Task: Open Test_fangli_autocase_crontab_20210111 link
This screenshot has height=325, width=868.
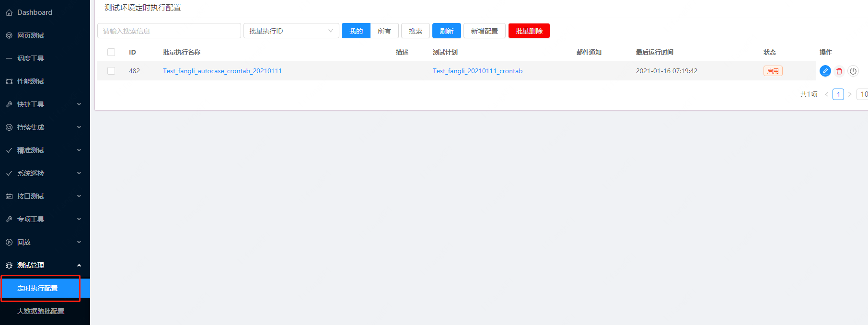Action: tap(222, 71)
